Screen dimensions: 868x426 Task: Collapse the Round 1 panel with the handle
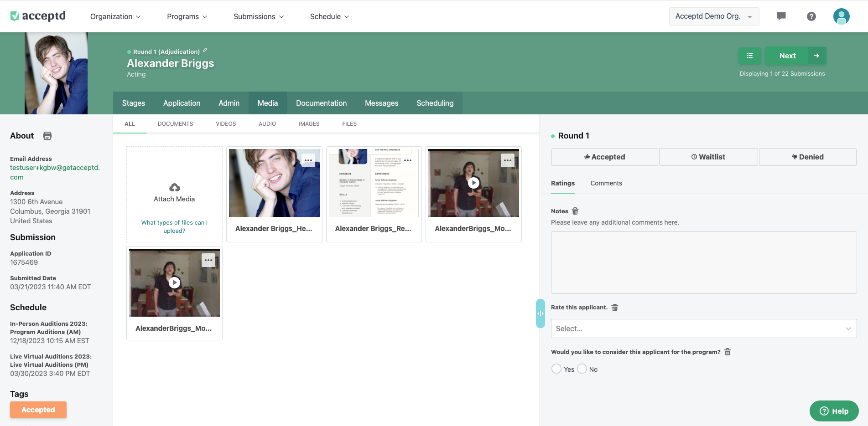540,313
